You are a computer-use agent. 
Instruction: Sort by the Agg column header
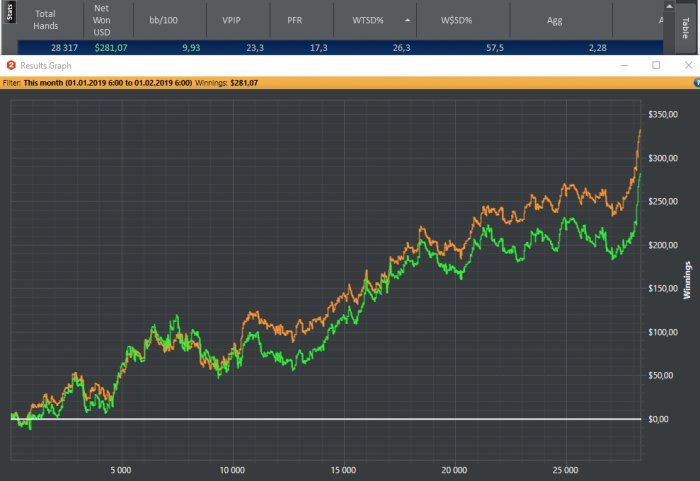pos(554,20)
